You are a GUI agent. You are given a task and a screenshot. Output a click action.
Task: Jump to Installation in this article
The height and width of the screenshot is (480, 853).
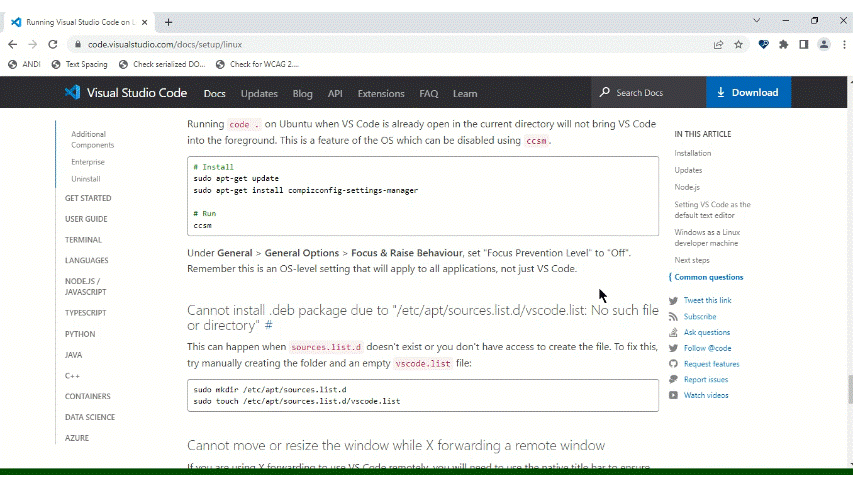point(693,153)
